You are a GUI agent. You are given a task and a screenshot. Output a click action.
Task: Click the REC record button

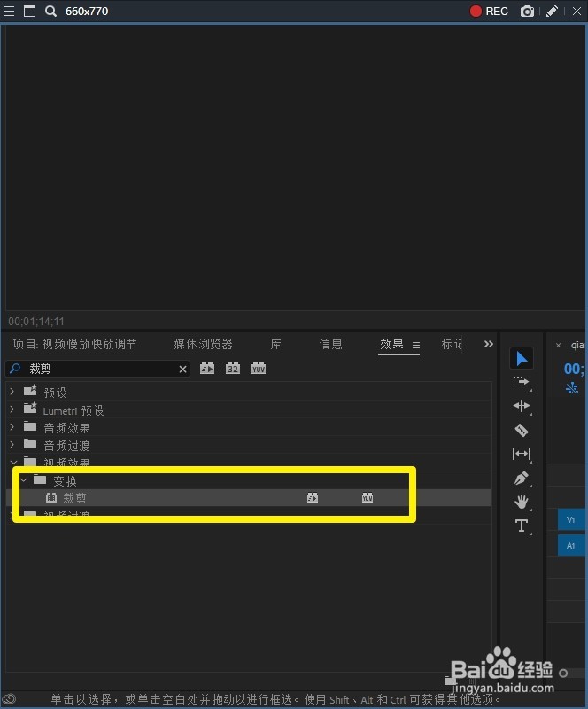489,12
